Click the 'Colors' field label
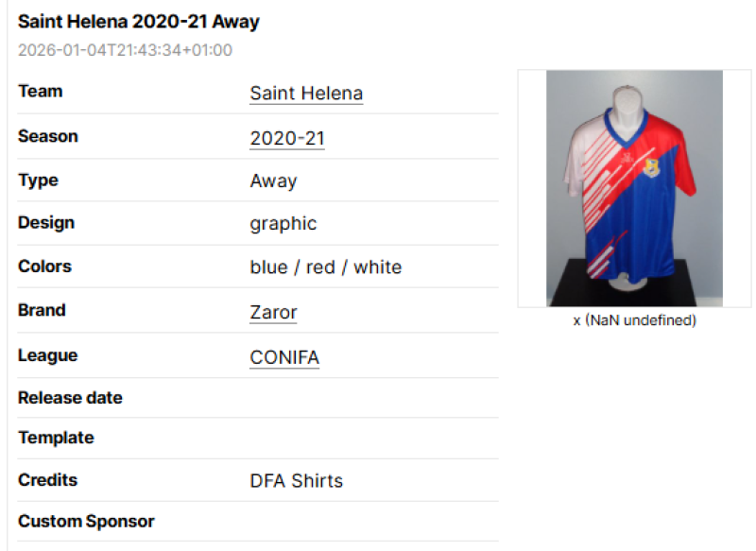 pos(44,266)
